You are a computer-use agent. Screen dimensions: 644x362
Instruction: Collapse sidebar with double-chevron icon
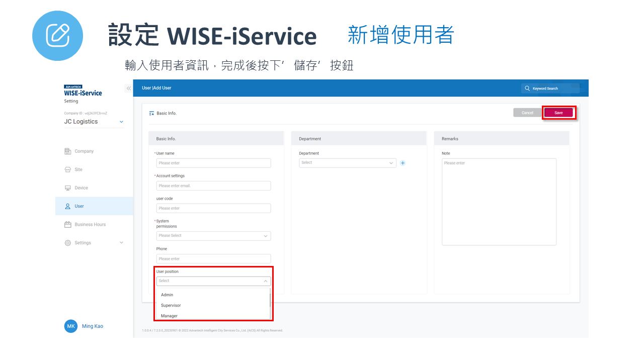(128, 88)
